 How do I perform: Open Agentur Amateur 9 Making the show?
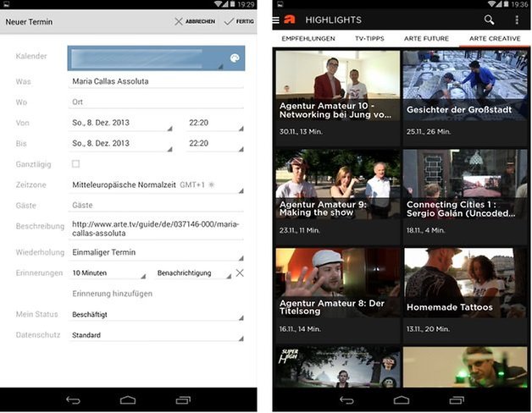(x=338, y=197)
